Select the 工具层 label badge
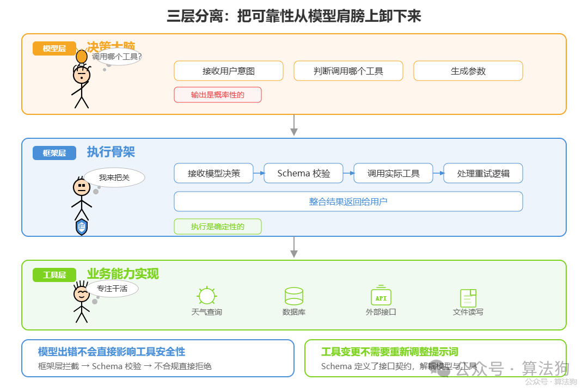 point(54,274)
